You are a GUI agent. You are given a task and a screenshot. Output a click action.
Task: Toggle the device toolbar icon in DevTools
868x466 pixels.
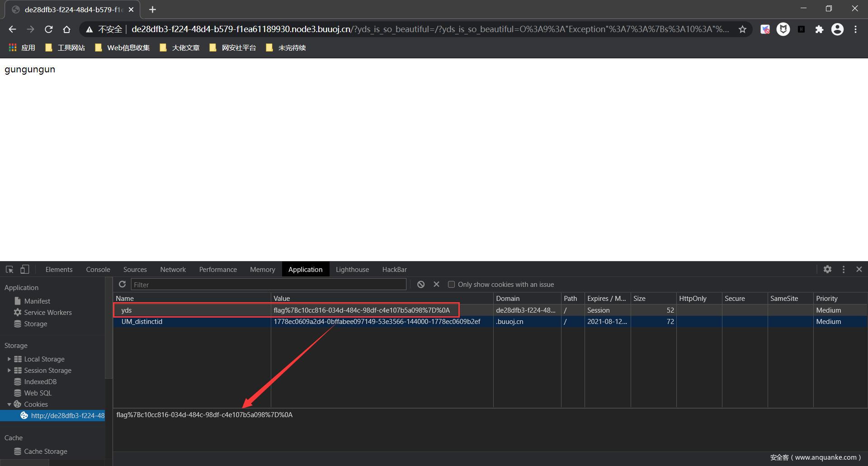(x=25, y=270)
